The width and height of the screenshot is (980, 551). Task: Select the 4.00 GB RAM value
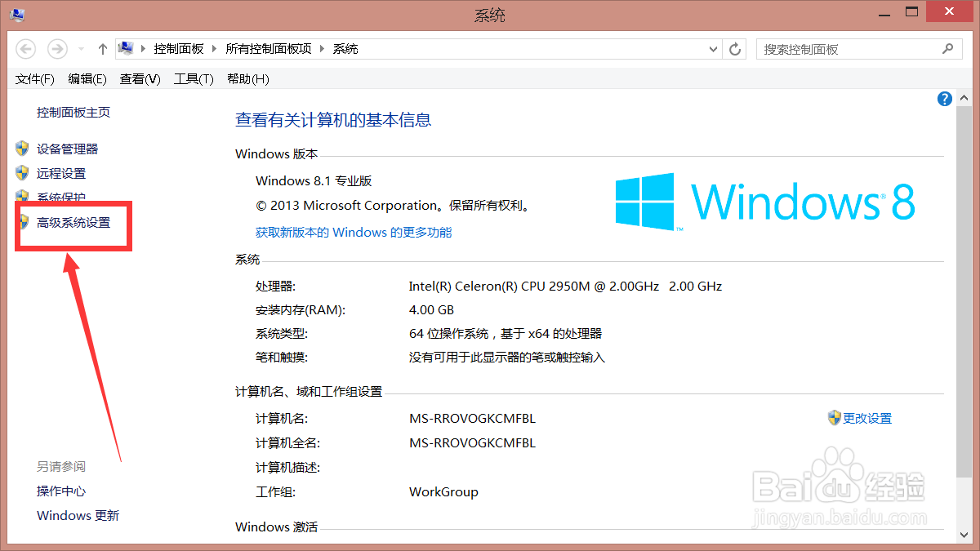(431, 310)
